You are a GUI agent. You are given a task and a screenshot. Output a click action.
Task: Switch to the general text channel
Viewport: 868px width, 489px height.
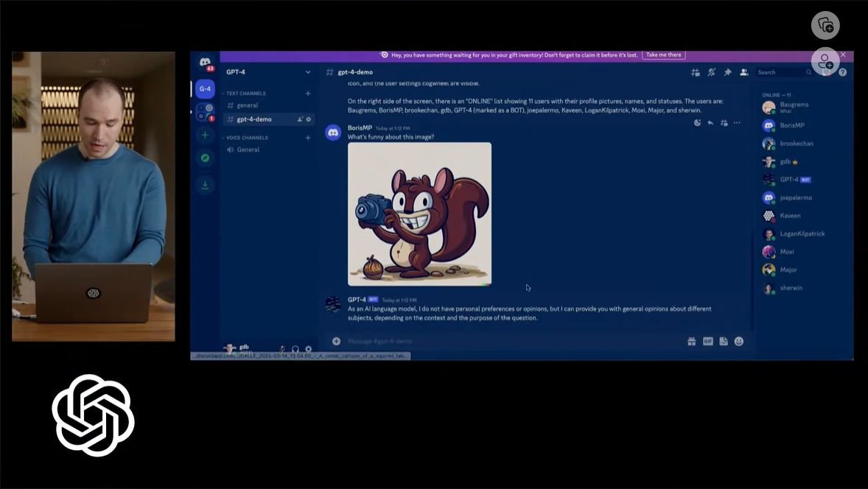(248, 105)
